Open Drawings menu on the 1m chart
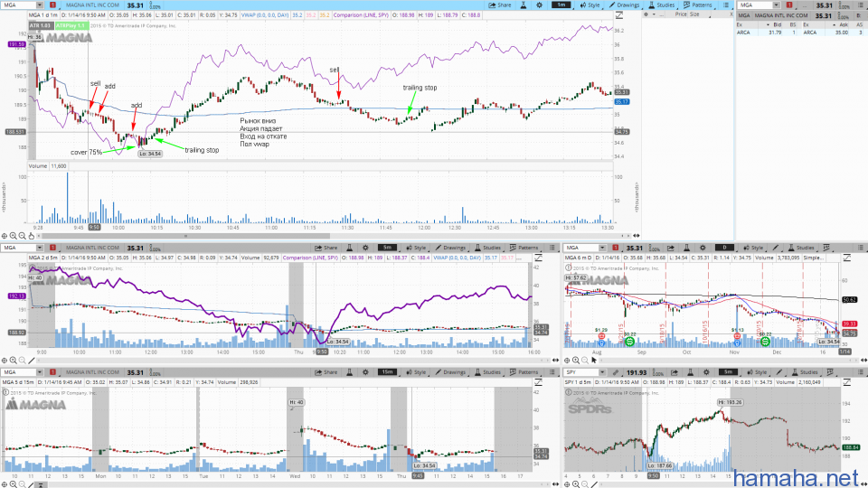The width and height of the screenshot is (868, 488). 625,5
